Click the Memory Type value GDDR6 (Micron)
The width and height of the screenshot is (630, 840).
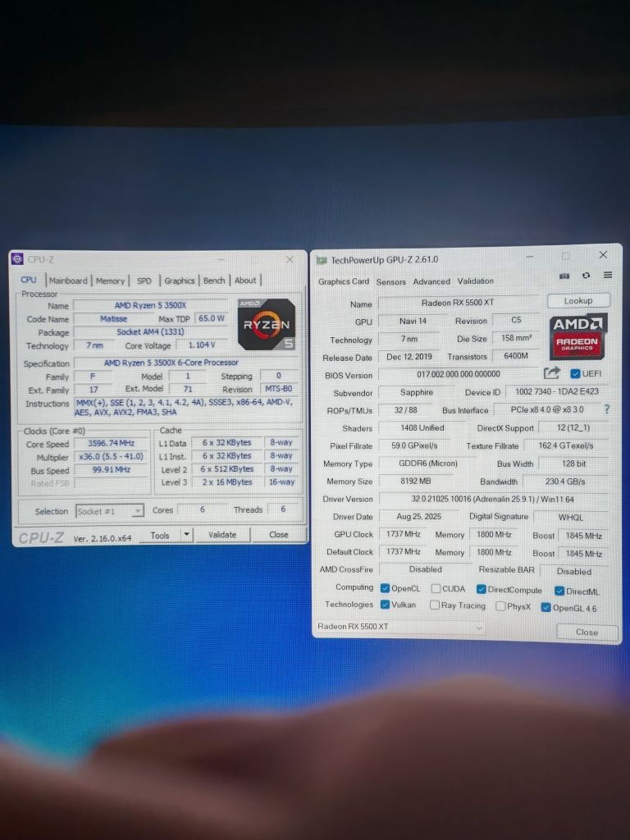428,463
